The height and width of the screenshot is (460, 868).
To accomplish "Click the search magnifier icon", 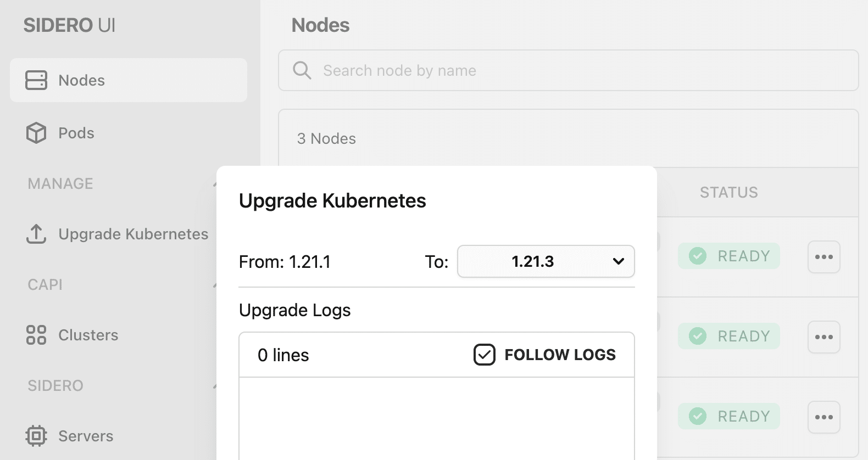I will [x=302, y=70].
